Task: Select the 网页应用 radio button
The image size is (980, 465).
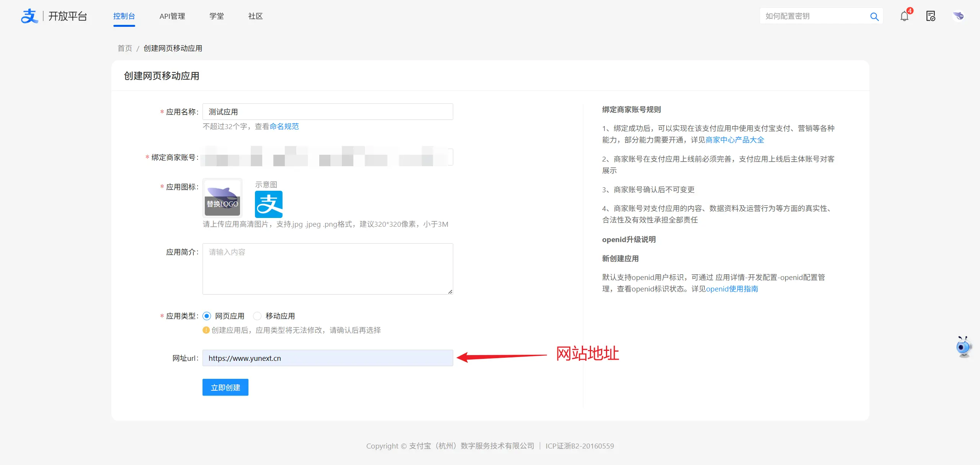Action: point(207,316)
